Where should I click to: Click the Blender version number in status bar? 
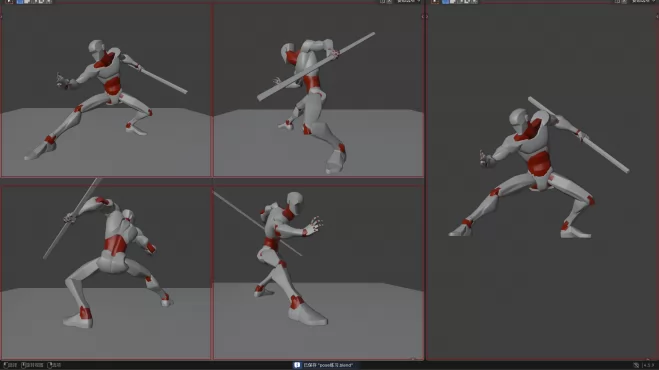(649, 365)
